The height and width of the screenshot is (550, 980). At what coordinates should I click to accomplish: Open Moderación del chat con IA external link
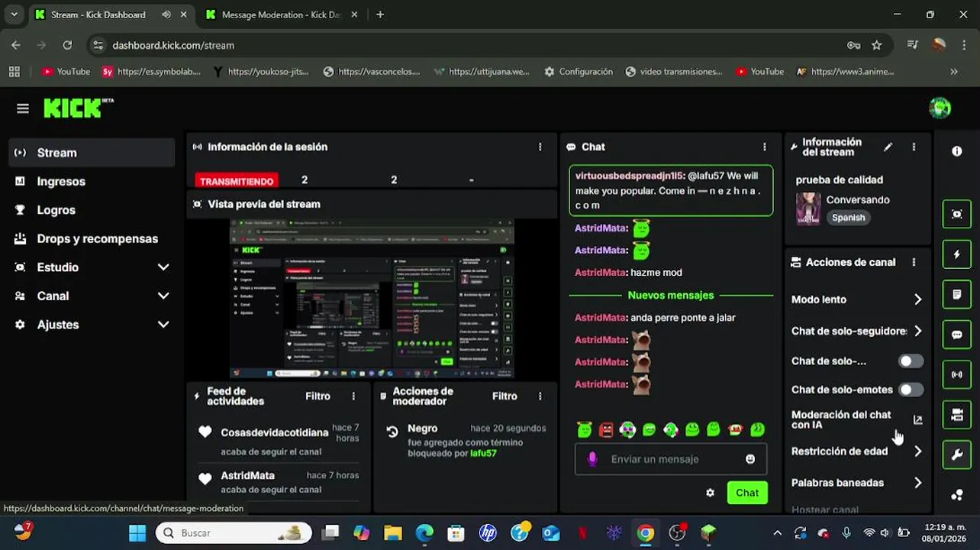point(918,419)
